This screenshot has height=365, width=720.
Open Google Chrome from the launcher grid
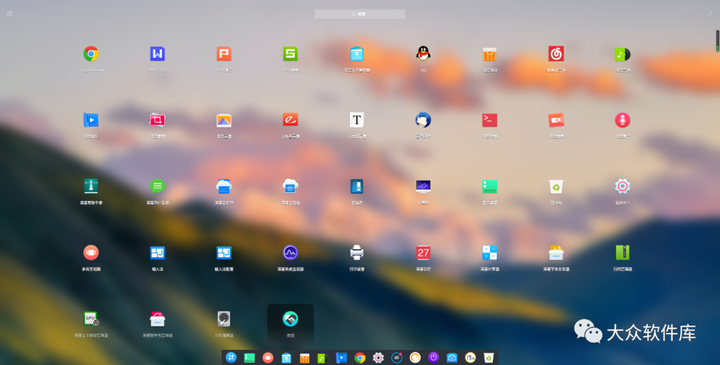tap(91, 54)
